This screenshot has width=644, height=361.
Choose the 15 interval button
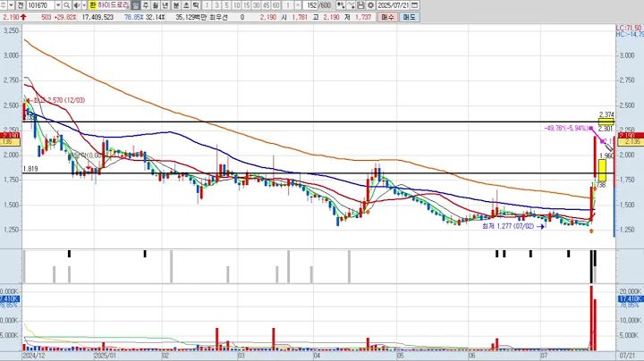point(247,5)
